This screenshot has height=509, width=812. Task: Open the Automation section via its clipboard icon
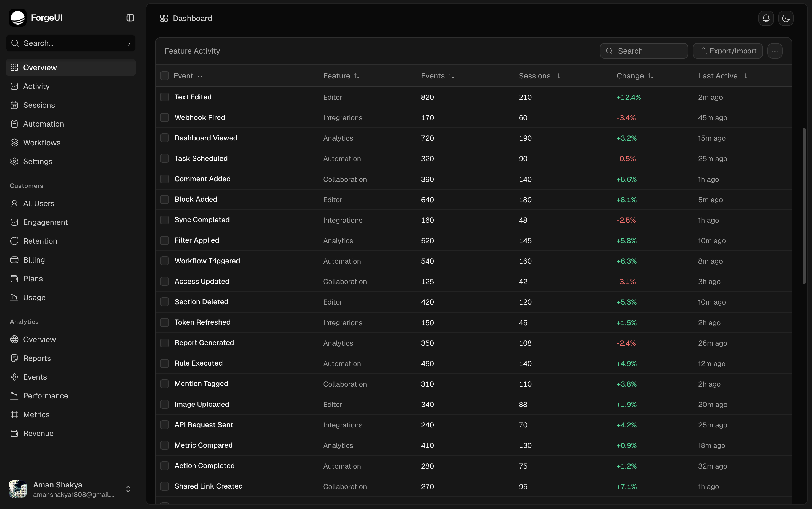click(x=14, y=124)
